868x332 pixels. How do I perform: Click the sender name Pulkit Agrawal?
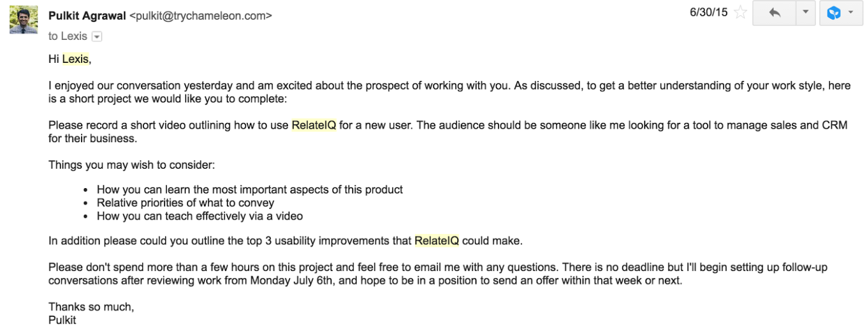86,16
